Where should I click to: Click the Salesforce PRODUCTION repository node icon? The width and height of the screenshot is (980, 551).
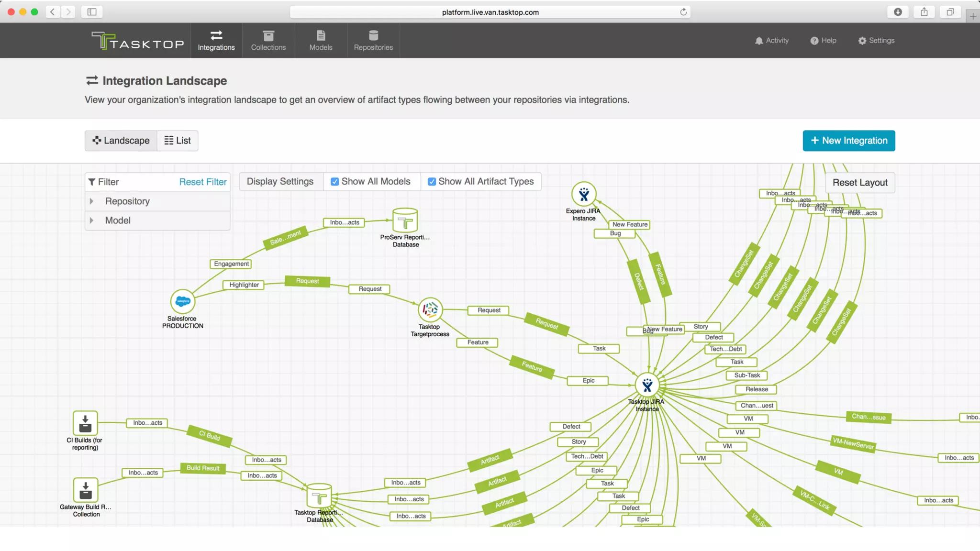(183, 301)
